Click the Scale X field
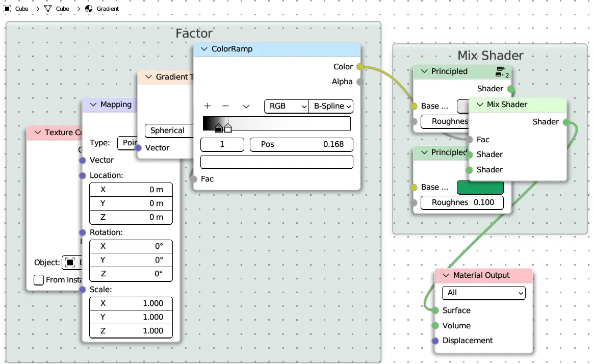 [131, 303]
